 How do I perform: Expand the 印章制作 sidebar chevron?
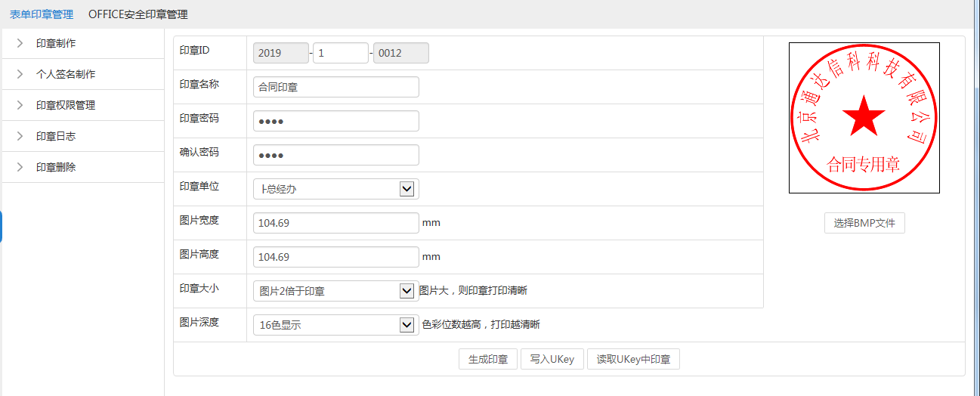[20, 44]
